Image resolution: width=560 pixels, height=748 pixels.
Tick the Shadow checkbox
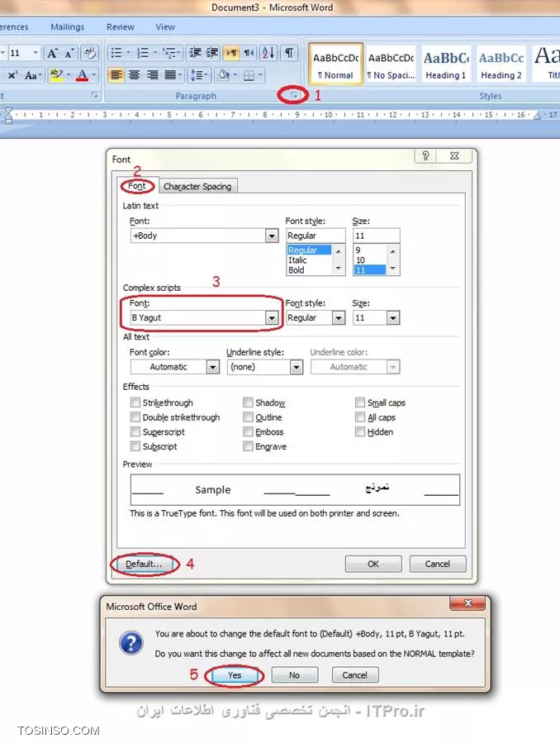click(248, 403)
